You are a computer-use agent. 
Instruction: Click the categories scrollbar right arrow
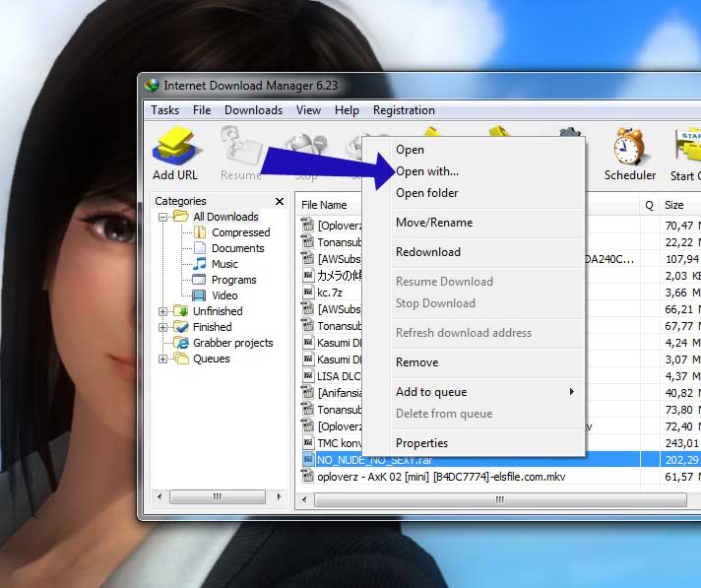tap(279, 496)
